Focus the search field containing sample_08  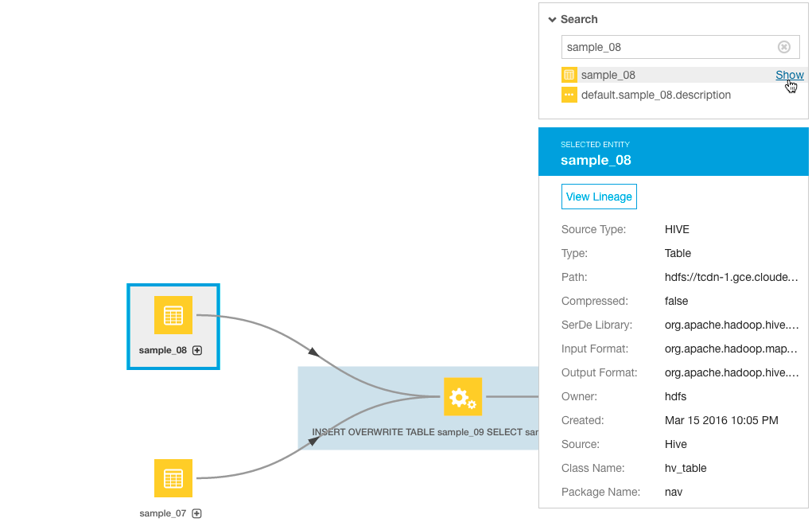(666, 47)
